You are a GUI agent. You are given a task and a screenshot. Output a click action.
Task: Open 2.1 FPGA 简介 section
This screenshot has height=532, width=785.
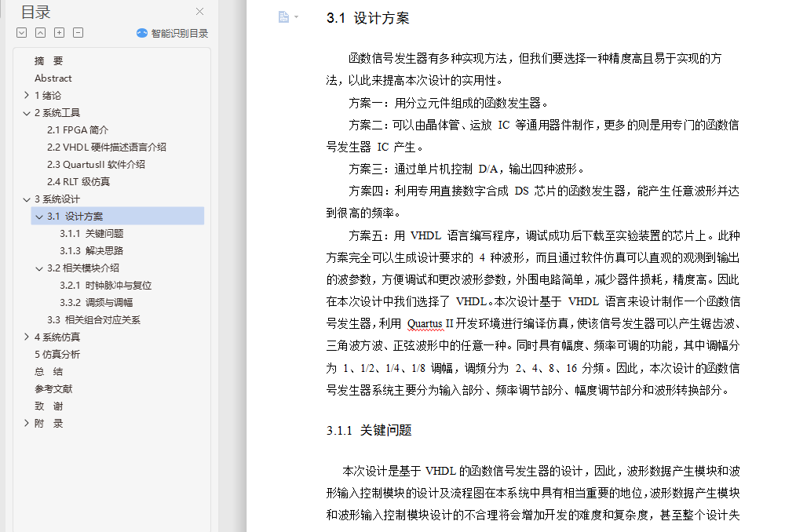tap(78, 130)
